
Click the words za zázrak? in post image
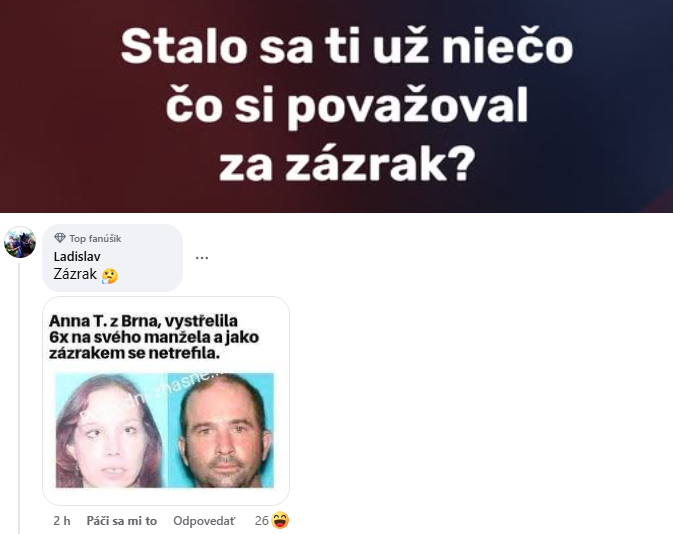(x=347, y=164)
